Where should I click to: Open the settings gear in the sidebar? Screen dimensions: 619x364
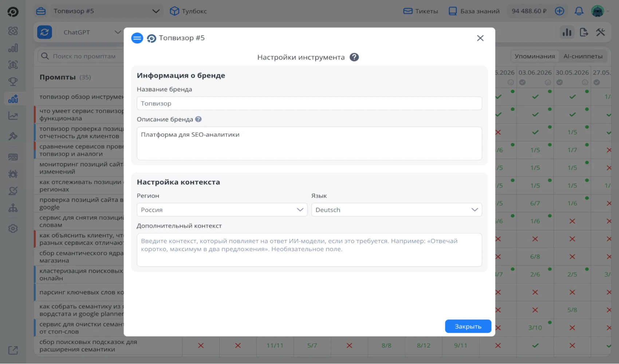pyautogui.click(x=13, y=229)
